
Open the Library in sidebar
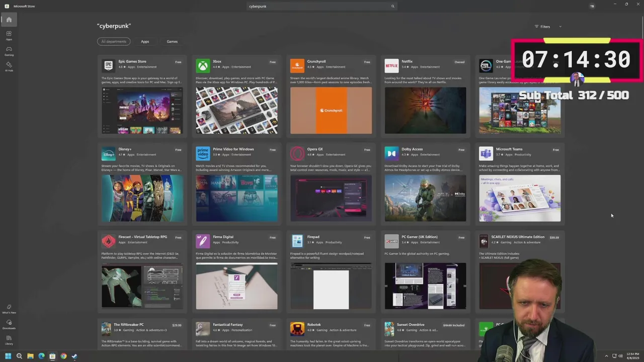click(9, 340)
